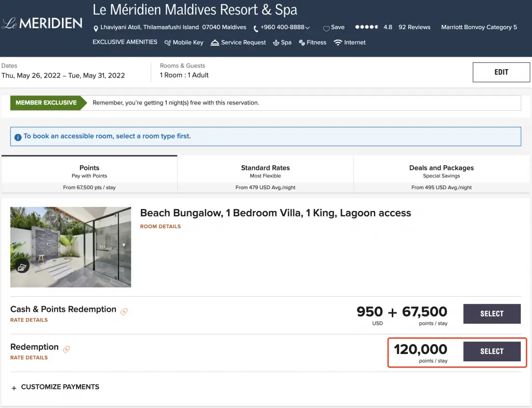532x408 pixels.
Task: Open the photo gallery icon on room image
Action: click(21, 267)
